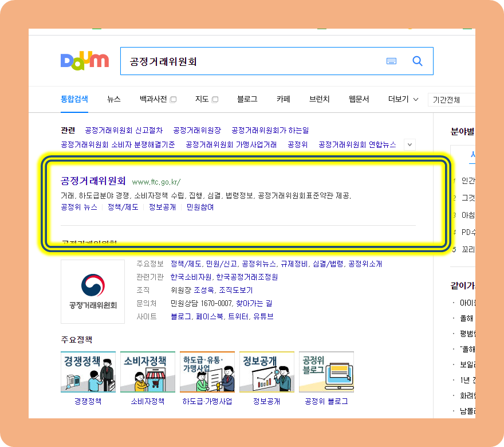Viewport: 504px width, 447px height.
Task: Open the 정보공개 sublink under site result
Action: pos(162,207)
